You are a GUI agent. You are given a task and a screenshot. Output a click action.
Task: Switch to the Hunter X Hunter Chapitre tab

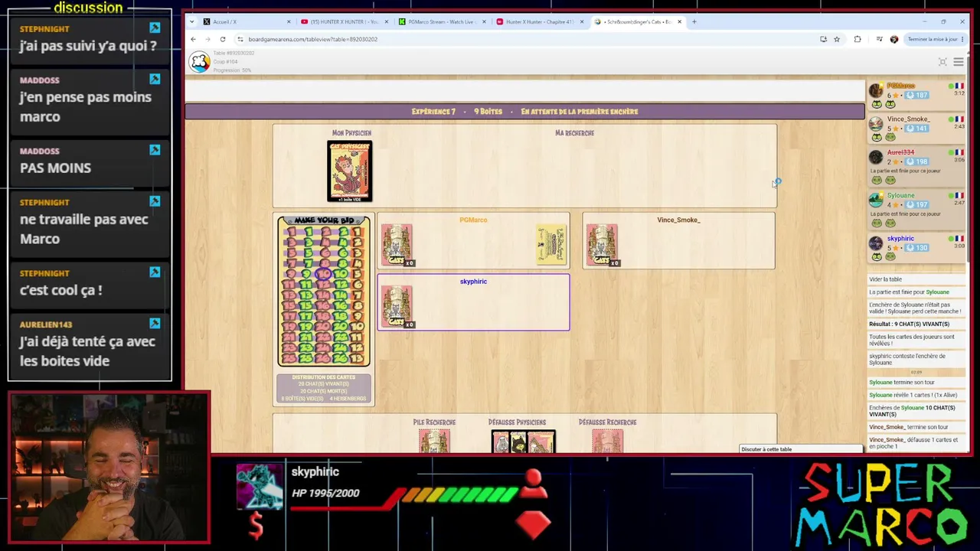541,21
